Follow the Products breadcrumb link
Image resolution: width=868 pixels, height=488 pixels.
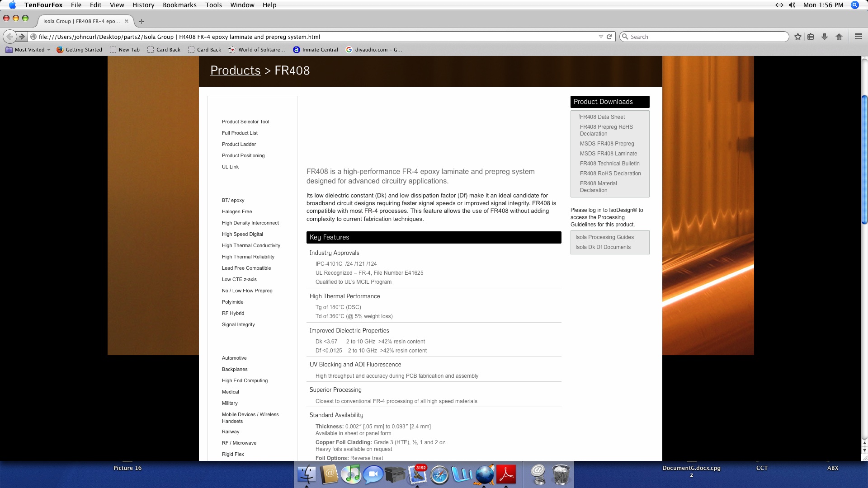click(x=235, y=70)
